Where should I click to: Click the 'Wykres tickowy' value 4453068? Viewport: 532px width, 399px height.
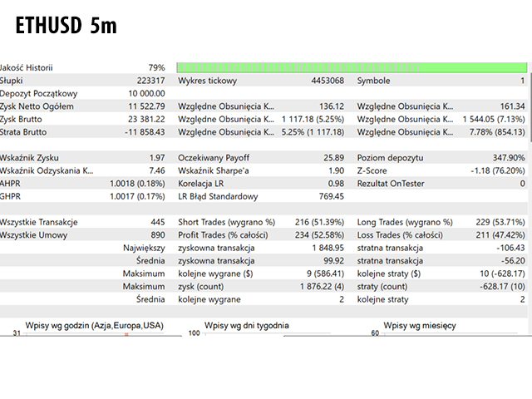coord(328,81)
